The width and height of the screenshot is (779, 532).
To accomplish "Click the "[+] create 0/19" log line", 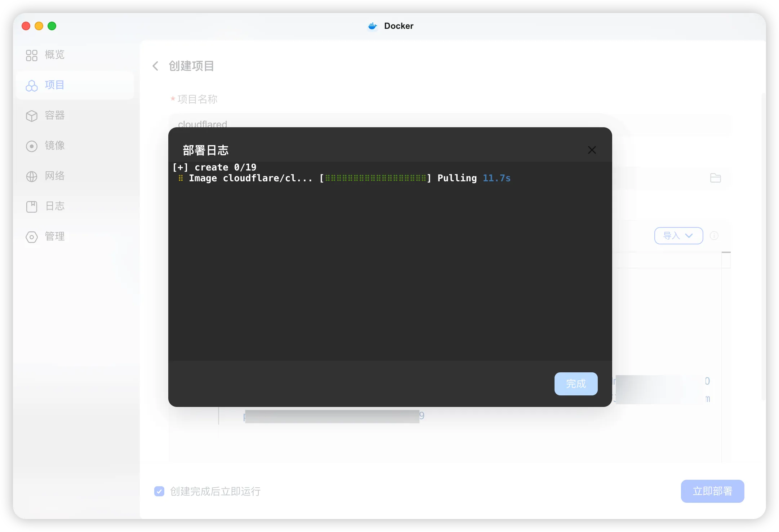I will point(214,167).
